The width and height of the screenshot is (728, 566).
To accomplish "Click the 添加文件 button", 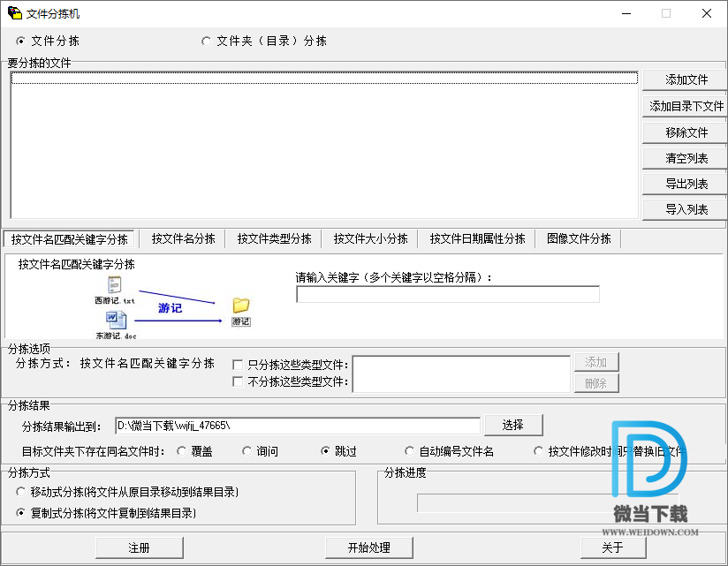I will 685,79.
